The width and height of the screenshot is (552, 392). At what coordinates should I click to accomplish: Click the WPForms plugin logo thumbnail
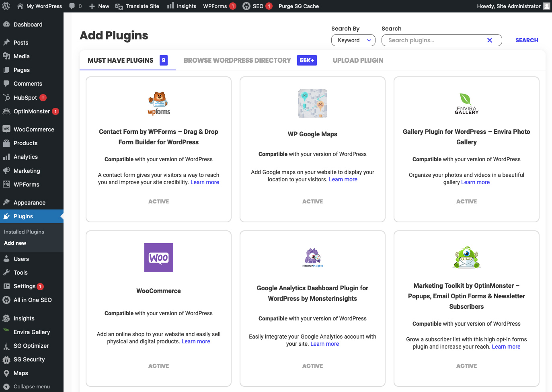pyautogui.click(x=158, y=103)
